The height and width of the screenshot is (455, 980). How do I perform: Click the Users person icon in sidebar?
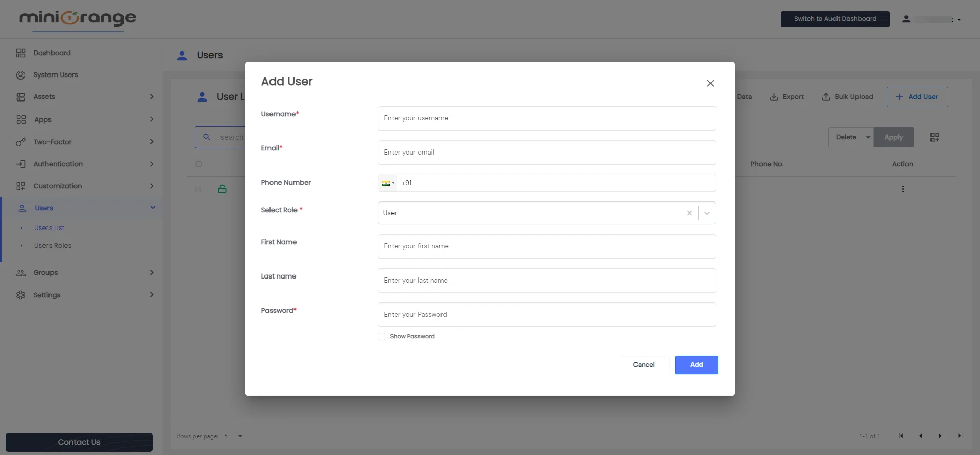pyautogui.click(x=22, y=208)
